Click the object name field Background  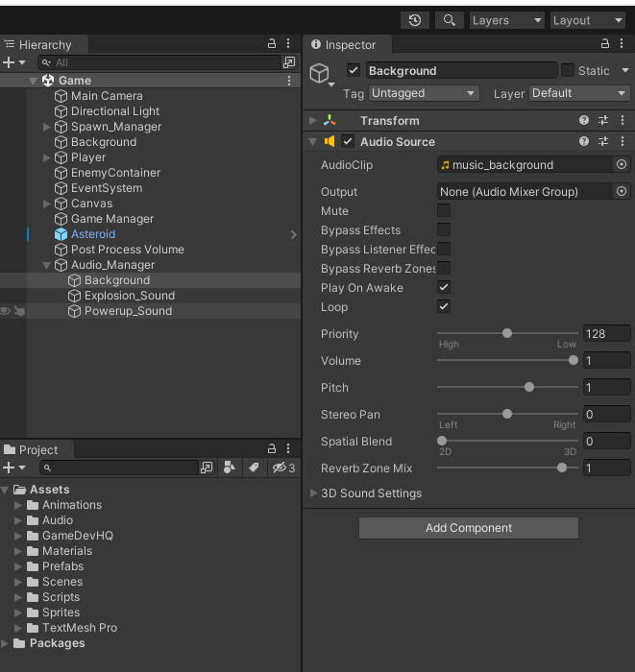[x=462, y=70]
